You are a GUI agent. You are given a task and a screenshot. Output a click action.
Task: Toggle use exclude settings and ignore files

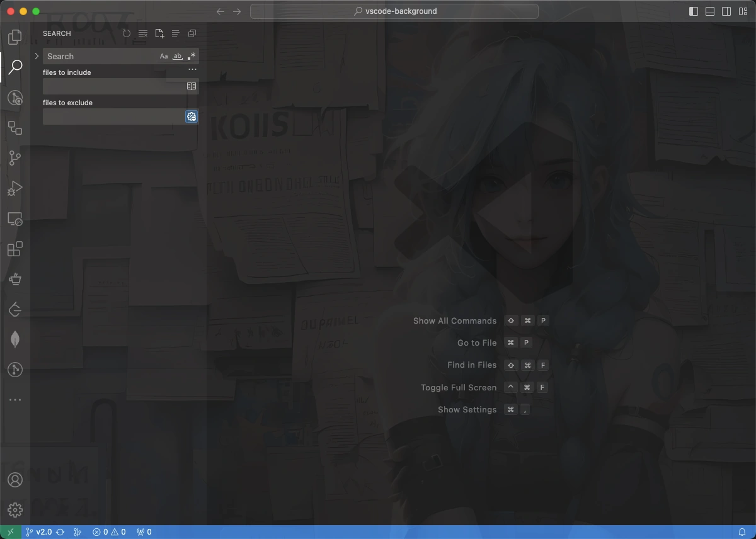coord(192,116)
